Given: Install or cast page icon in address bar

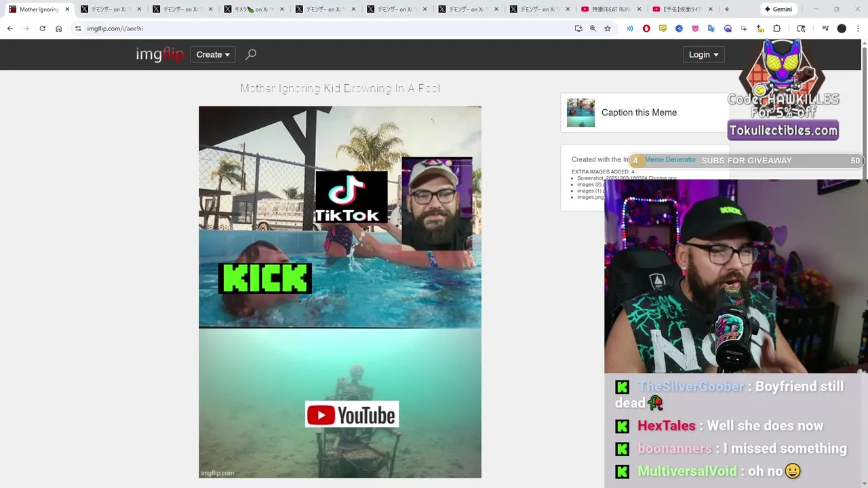Looking at the screenshot, I should (578, 28).
